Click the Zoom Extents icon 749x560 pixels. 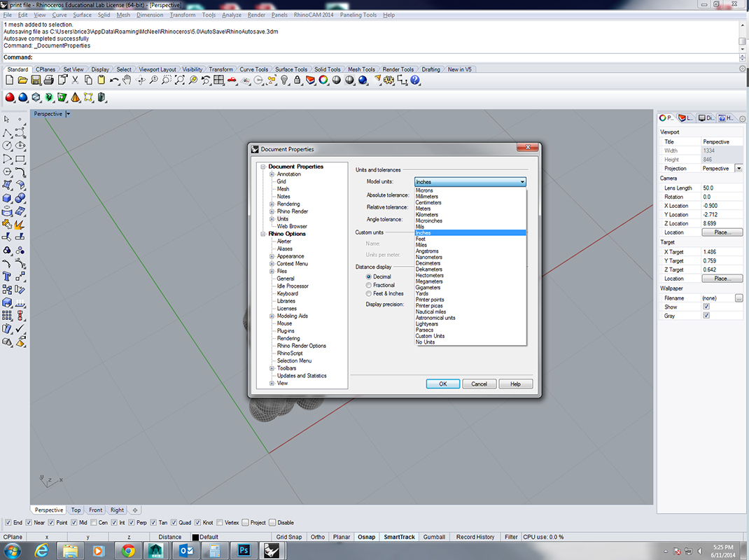click(x=180, y=80)
